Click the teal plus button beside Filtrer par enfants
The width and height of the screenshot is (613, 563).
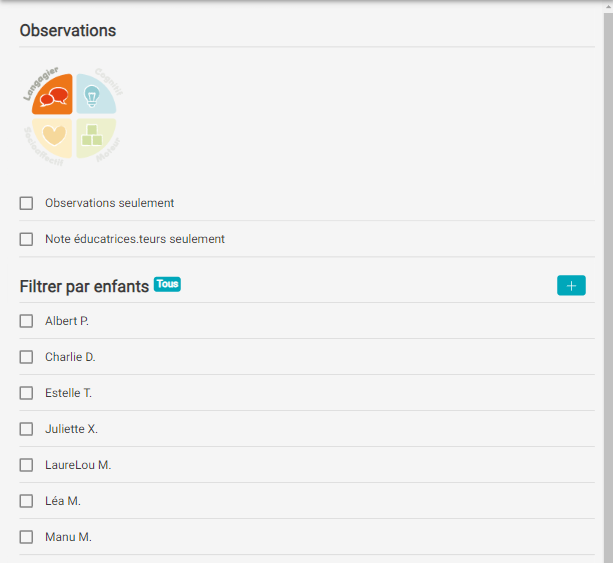point(571,285)
